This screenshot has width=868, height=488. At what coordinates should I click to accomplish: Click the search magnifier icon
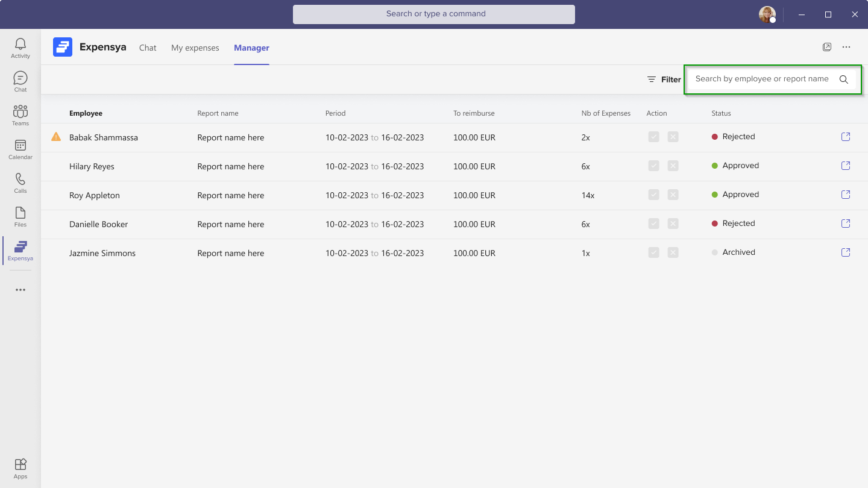click(843, 80)
